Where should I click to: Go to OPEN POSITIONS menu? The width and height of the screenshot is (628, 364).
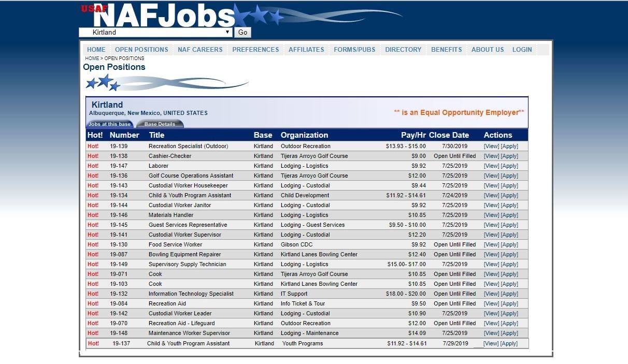[141, 50]
